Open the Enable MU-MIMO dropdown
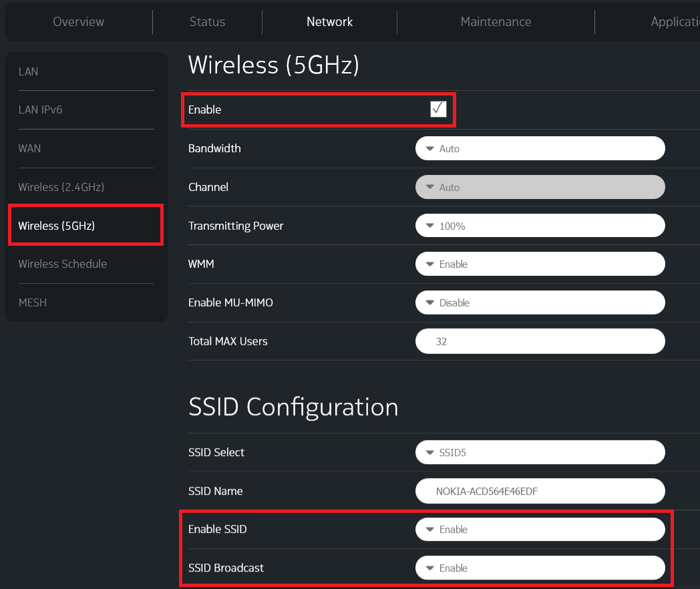Image resolution: width=700 pixels, height=589 pixels. click(x=540, y=303)
